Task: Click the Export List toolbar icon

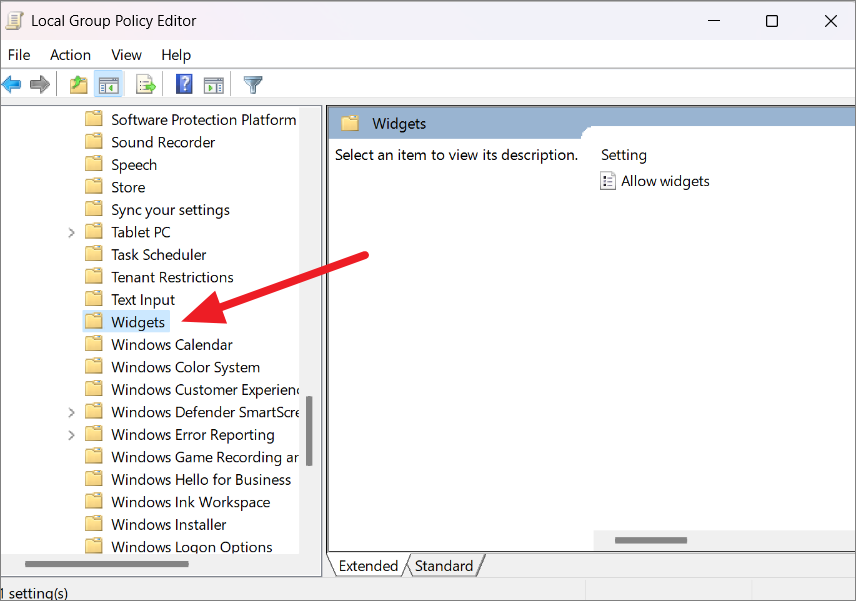Action: point(145,85)
